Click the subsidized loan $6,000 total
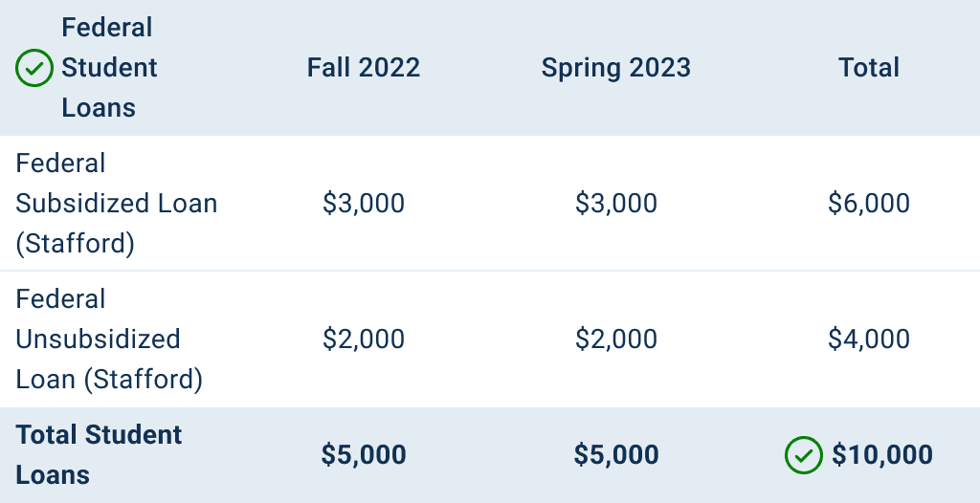Viewport: 980px width, 503px height. pyautogui.click(x=869, y=203)
